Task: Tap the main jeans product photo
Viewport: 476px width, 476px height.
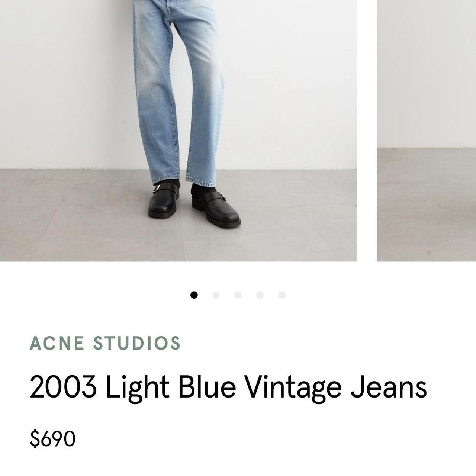Action: click(x=178, y=131)
